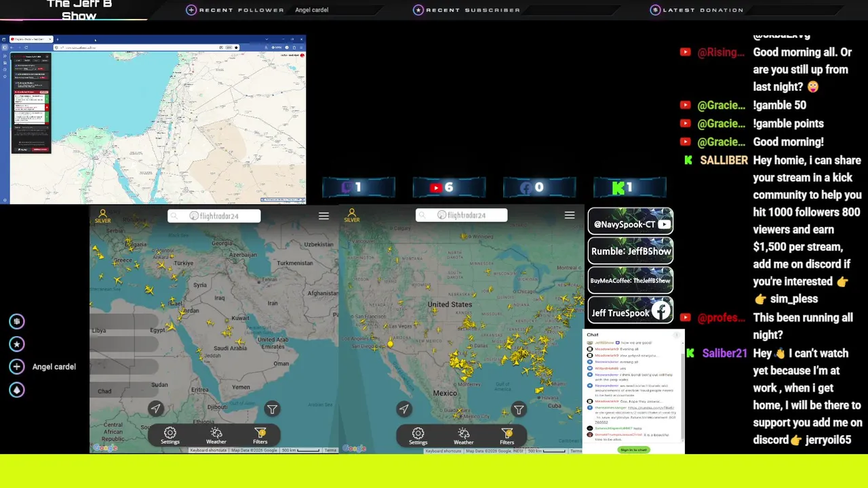Click the plus icon beside Angel cardel
The image size is (868, 488).
[17, 367]
